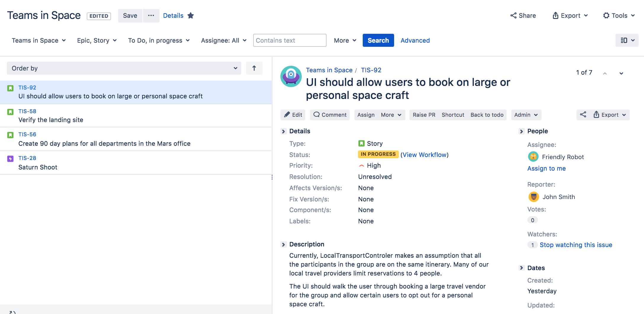Click the story icon for TIS-58
This screenshot has height=314, width=644.
(10, 112)
